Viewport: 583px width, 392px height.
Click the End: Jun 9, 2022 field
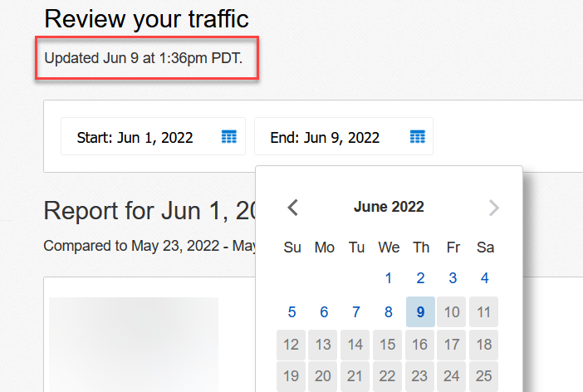click(326, 137)
